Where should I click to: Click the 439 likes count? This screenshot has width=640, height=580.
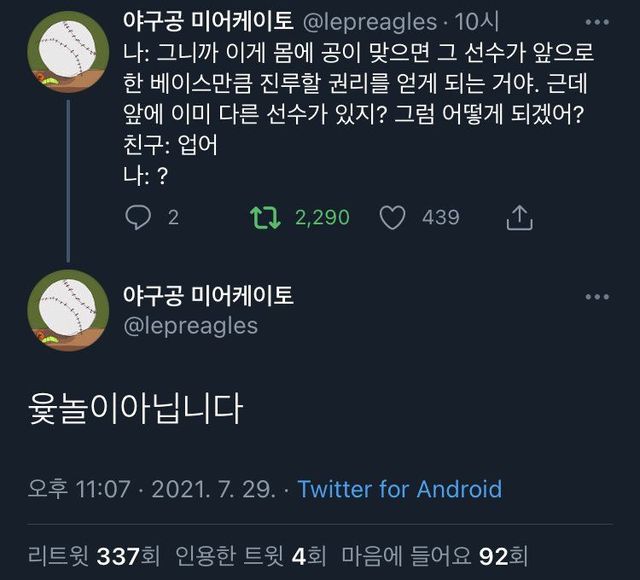(440, 217)
